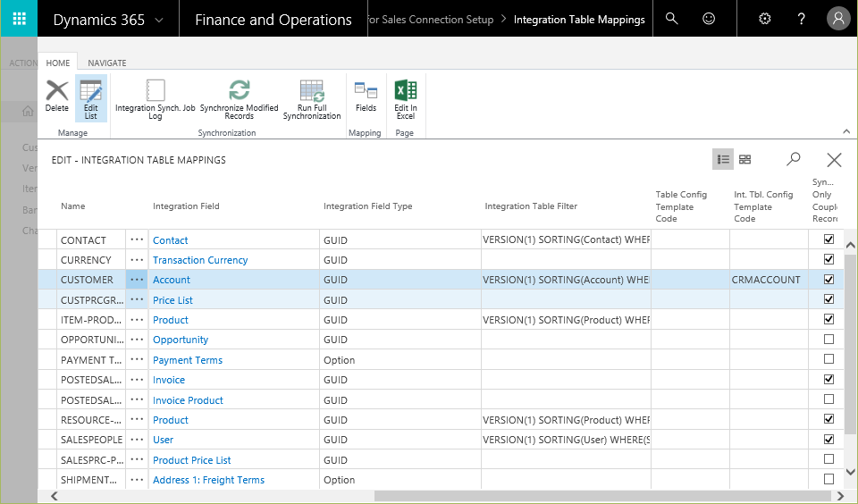Toggle Synch Only Coupled checkbox for CUSTOMER
The width and height of the screenshot is (858, 504).
tap(829, 279)
